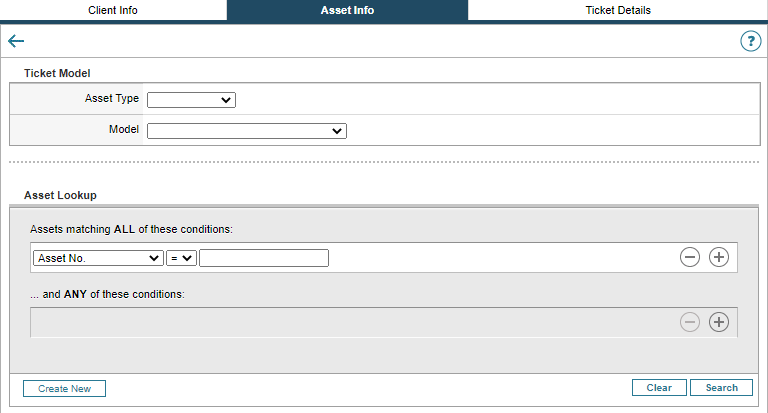Viewport: 768px width, 413px height.
Task: Expand the Asset Type dropdown
Action: [x=191, y=99]
